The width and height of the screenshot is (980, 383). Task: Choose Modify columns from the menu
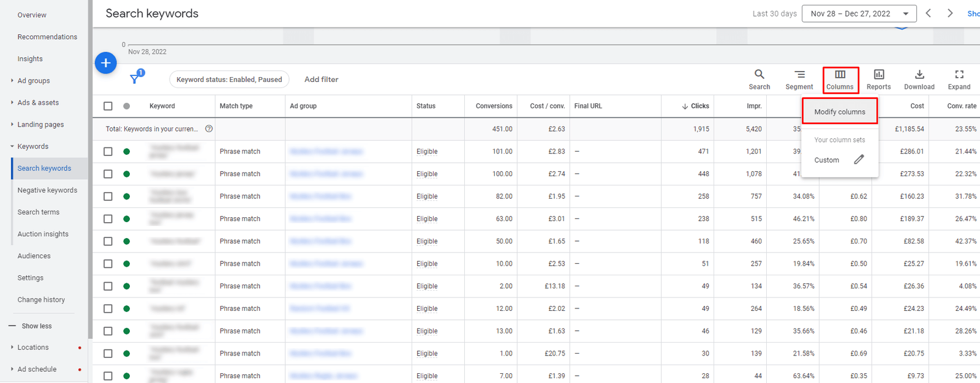840,112
